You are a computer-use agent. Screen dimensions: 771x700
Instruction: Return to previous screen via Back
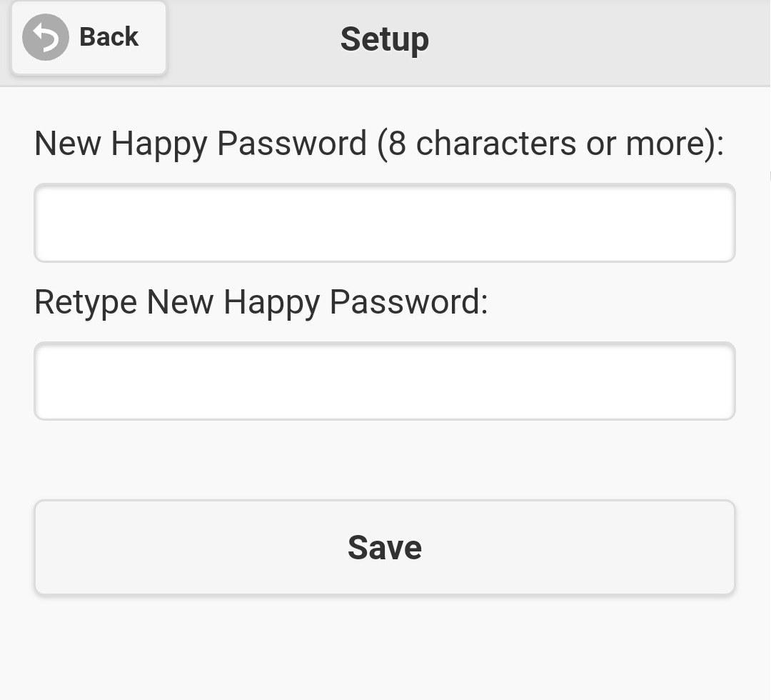pyautogui.click(x=89, y=38)
